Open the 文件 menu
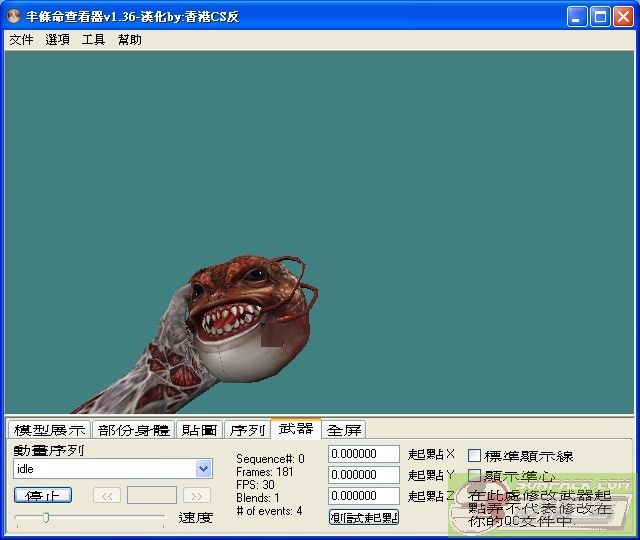This screenshot has height=540, width=640. pos(21,40)
